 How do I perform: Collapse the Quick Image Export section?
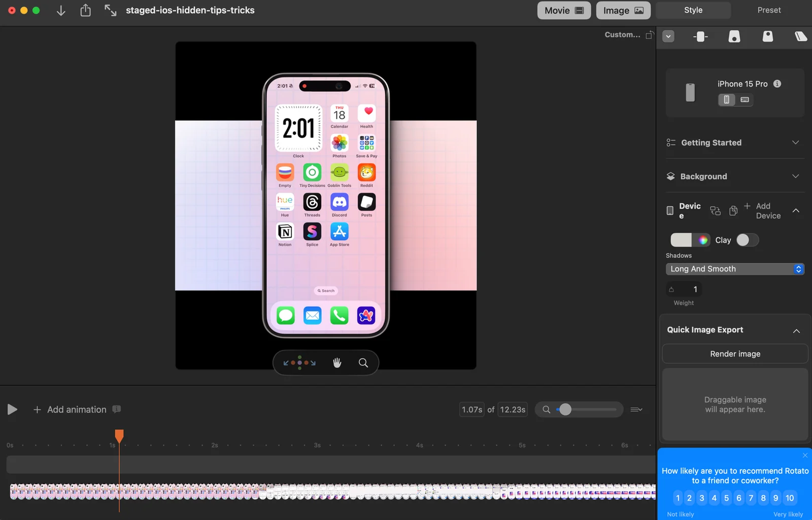[796, 331]
